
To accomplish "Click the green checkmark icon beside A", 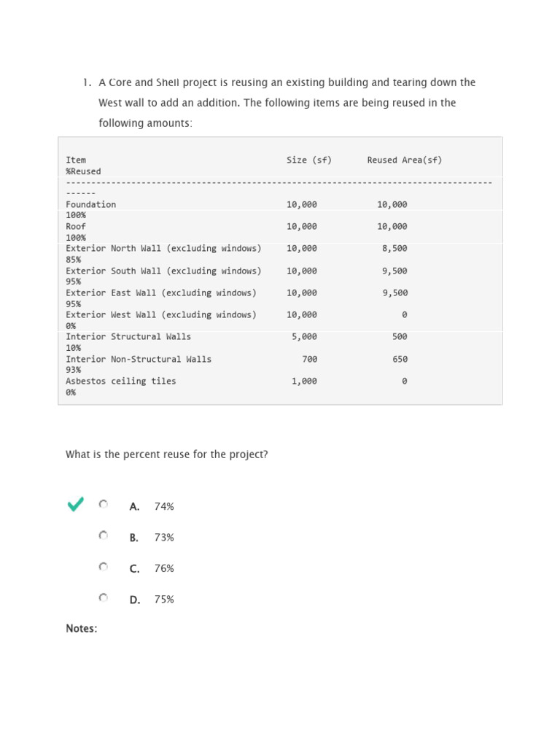I will coord(75,504).
